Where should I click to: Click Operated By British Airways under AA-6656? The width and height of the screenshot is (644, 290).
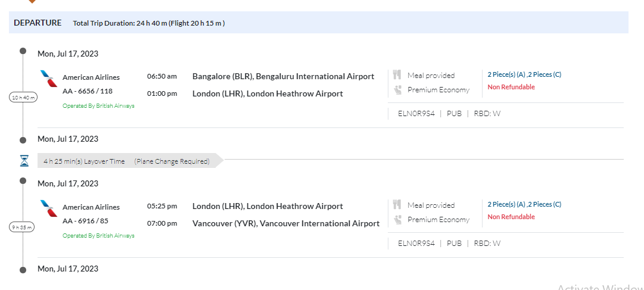(98, 106)
